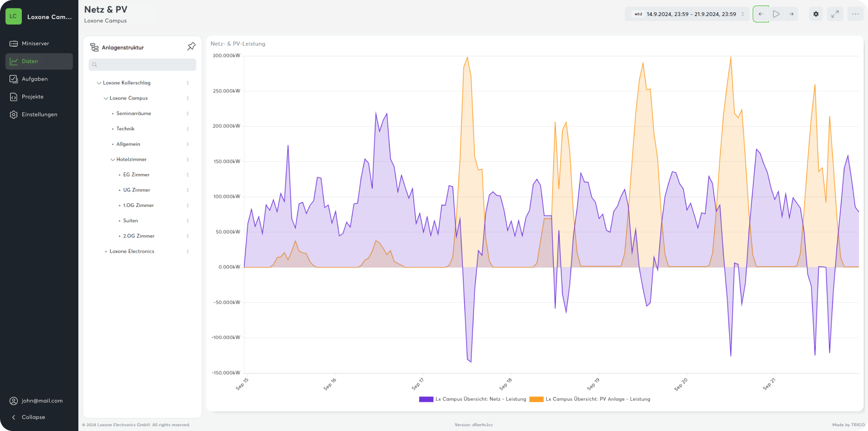Collapse the Hotelzimmer tree node
This screenshot has height=431, width=868.
point(113,160)
